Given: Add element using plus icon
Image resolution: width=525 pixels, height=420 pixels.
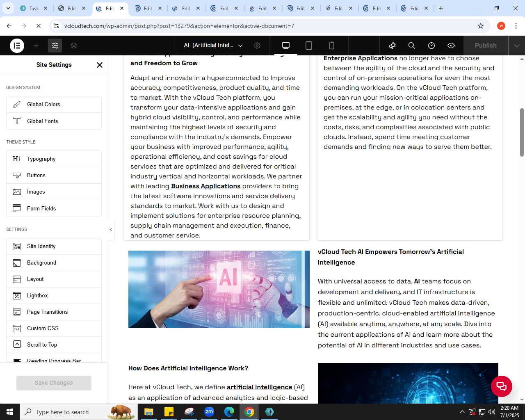Looking at the screenshot, I should pyautogui.click(x=36, y=46).
